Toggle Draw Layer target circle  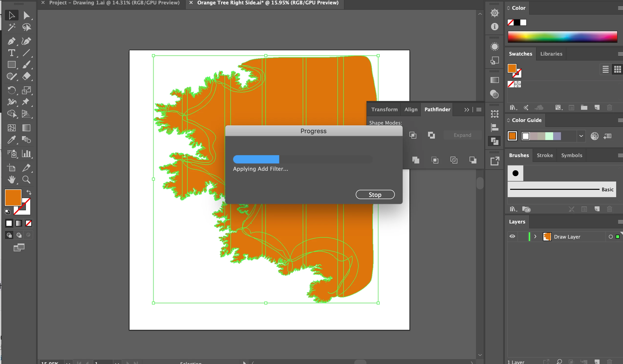click(x=610, y=237)
